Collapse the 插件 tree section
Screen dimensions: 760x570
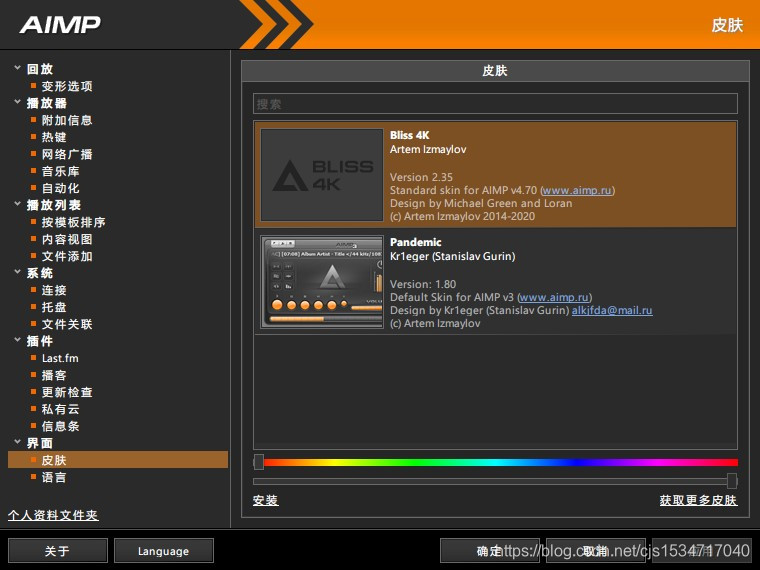tap(17, 340)
